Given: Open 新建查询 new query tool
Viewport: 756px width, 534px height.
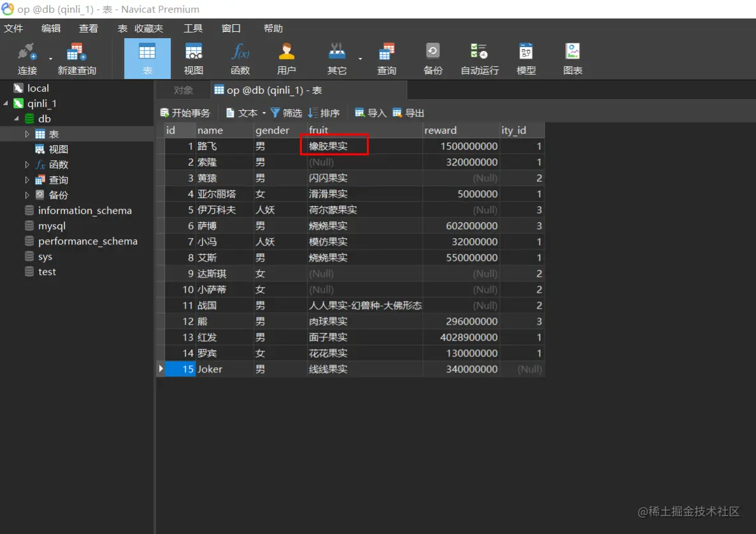Looking at the screenshot, I should (x=76, y=59).
